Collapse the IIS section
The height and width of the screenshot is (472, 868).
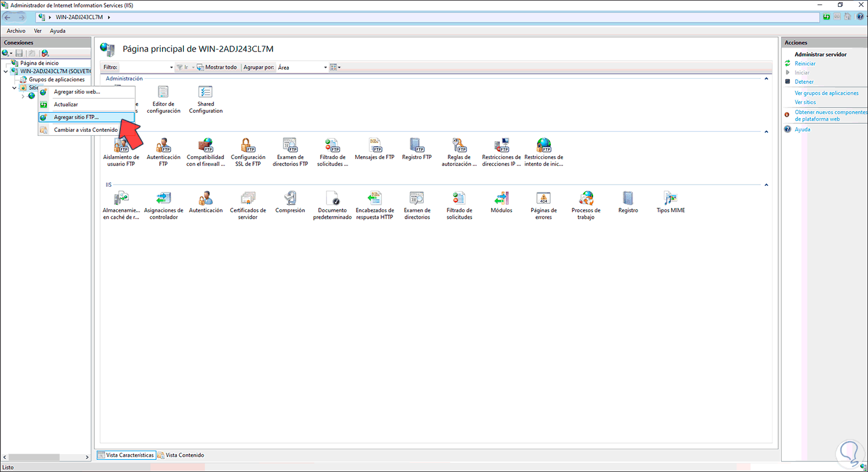pyautogui.click(x=766, y=185)
